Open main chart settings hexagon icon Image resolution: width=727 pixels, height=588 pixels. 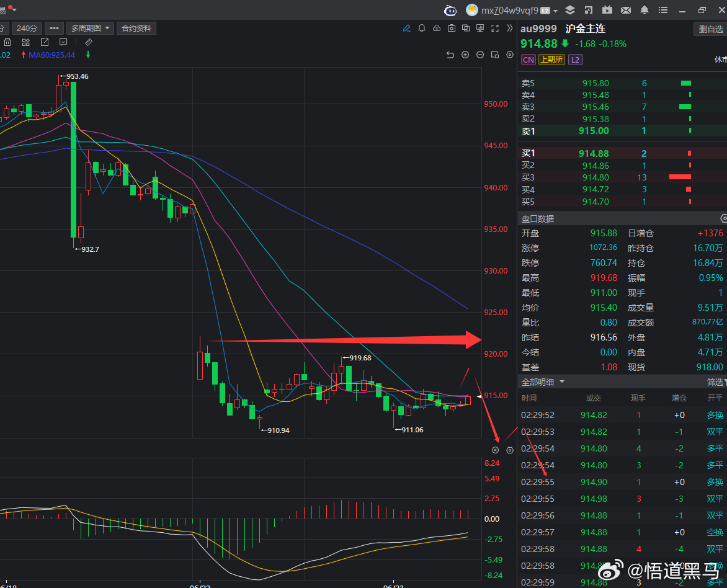(x=509, y=55)
